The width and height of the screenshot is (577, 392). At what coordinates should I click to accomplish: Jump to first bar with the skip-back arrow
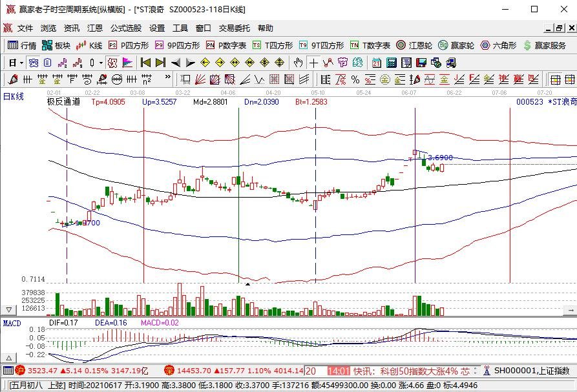146,63
